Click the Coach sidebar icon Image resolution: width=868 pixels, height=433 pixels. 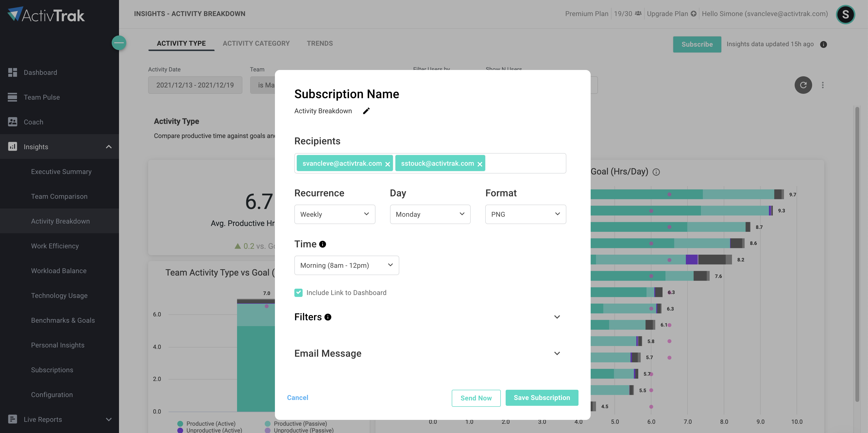pyautogui.click(x=12, y=122)
